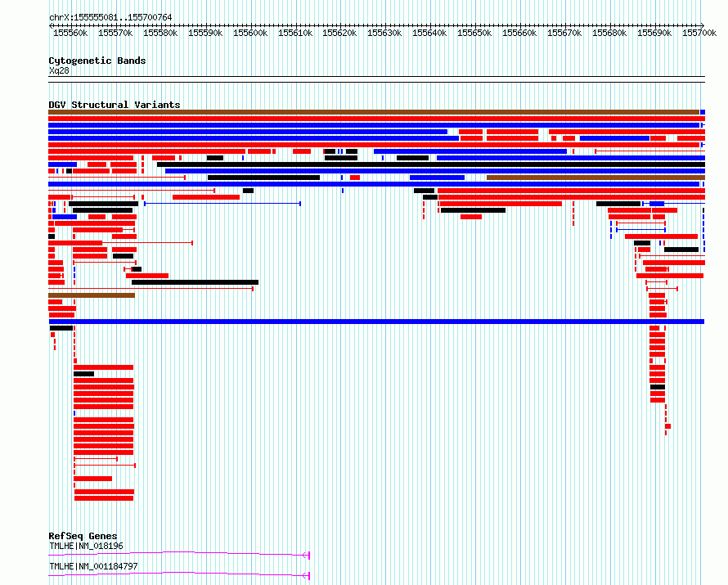This screenshot has width=728, height=585.
Task: Click the Cytogenetic Bands track title
Action: tap(97, 61)
